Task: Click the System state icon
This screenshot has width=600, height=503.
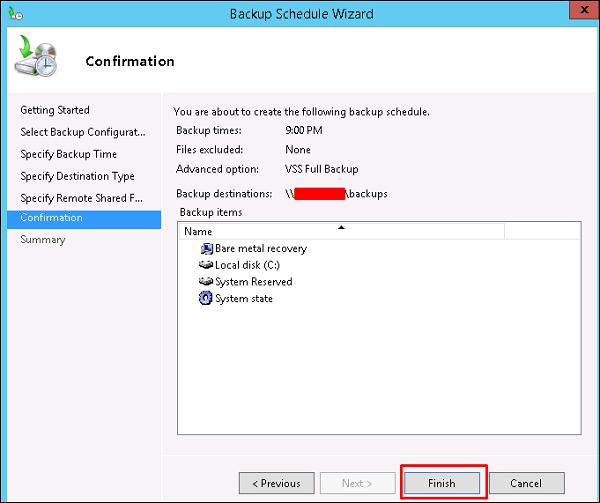Action: click(x=205, y=298)
